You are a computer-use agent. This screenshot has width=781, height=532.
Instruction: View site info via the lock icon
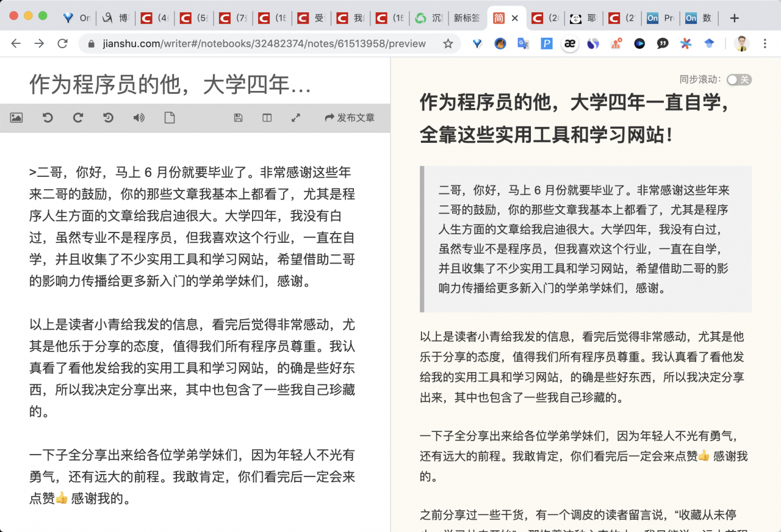pos(91,44)
